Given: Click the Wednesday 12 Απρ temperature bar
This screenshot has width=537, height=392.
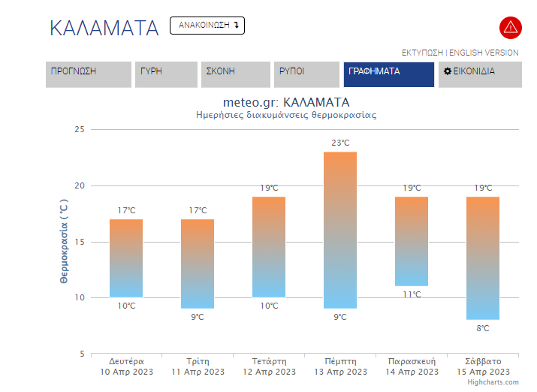Looking at the screenshot, I should pyautogui.click(x=269, y=247).
